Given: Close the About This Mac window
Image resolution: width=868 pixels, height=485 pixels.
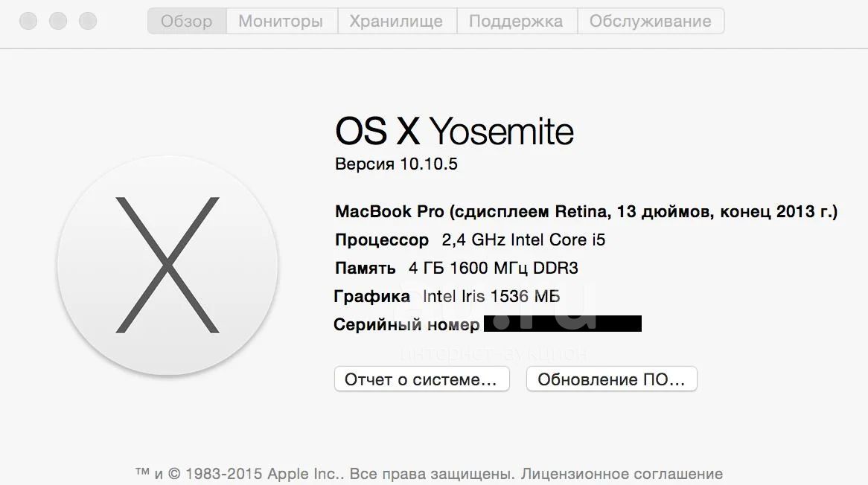Looking at the screenshot, I should coord(28,21).
